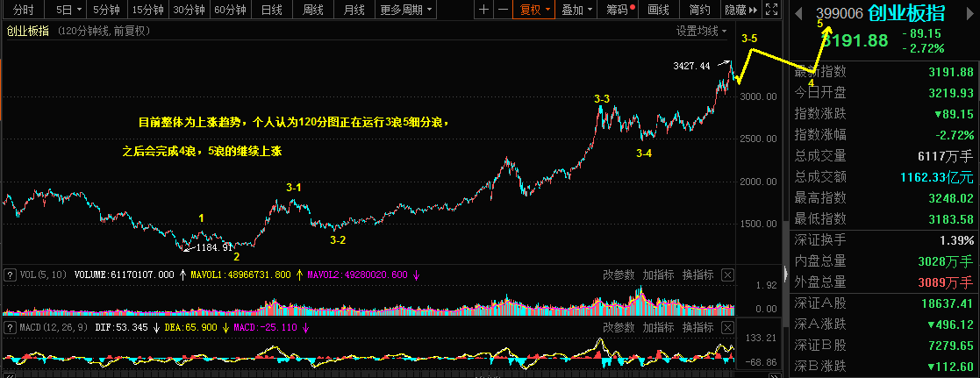Open help for MACD indicator
Image resolution: width=980 pixels, height=378 pixels.
click(10, 327)
